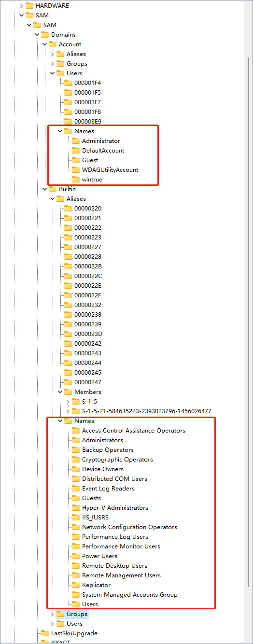Select the Guests key

point(91,498)
